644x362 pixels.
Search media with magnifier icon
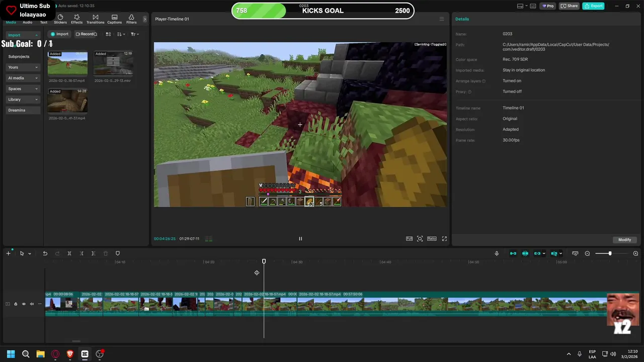96,34
